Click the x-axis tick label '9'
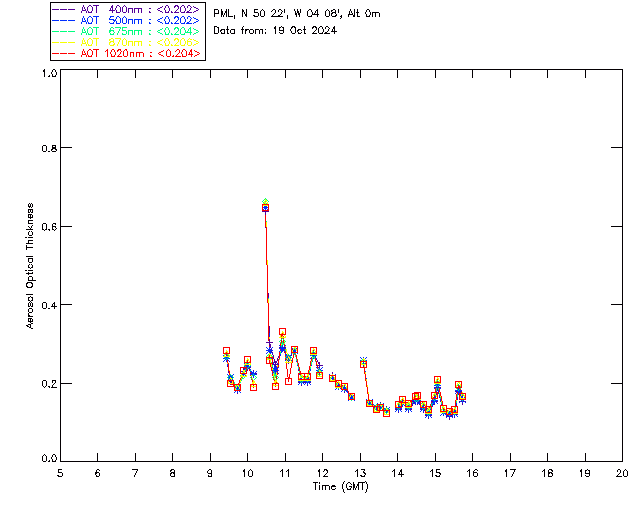This screenshot has width=640, height=512. (210, 473)
